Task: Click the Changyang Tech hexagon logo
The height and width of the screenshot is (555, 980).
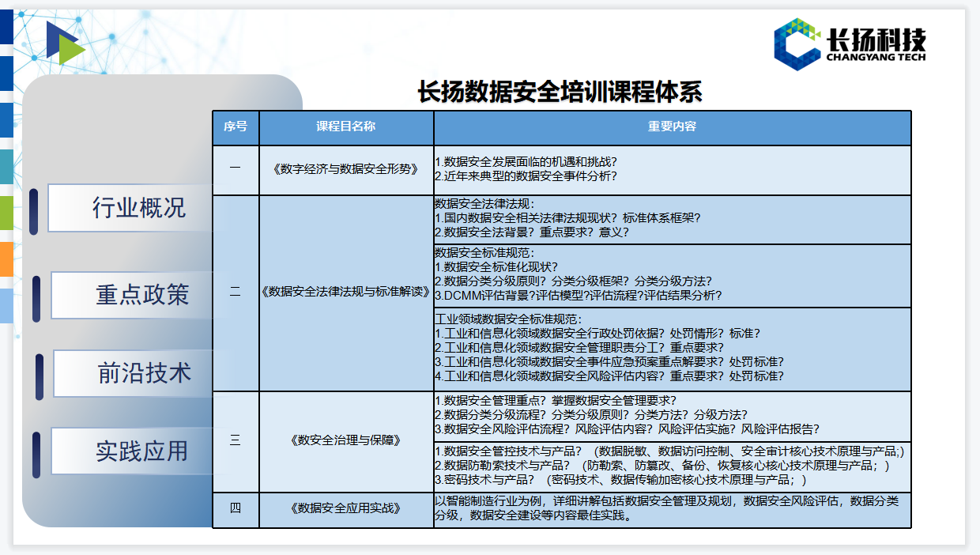Action: click(x=797, y=44)
